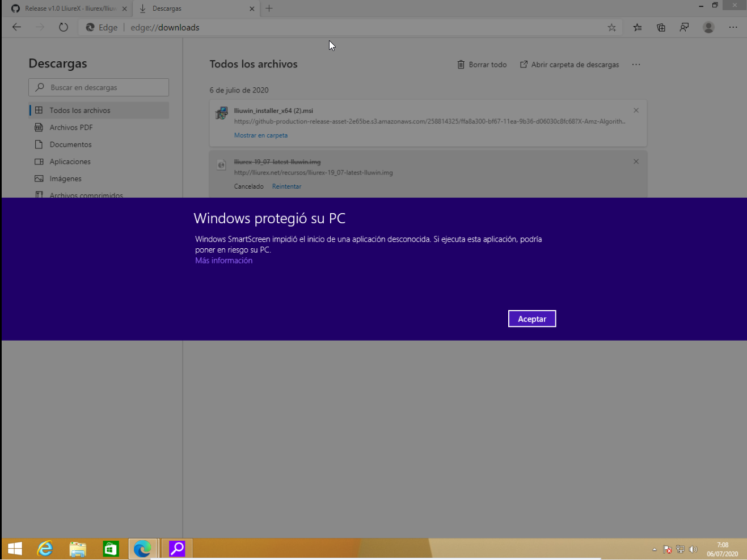Select the Imágenes category
This screenshot has width=747, height=560.
pyautogui.click(x=99, y=179)
